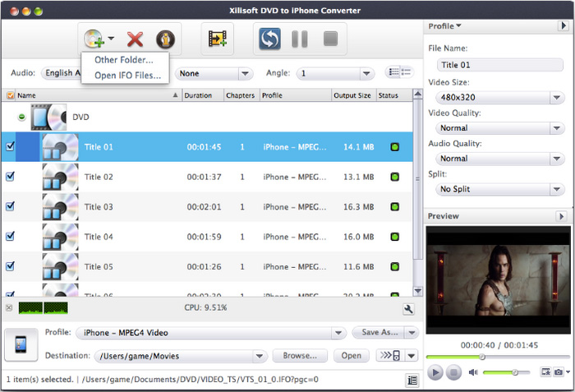The image size is (575, 392).
Task: Click the transfer to device icon
Action: pos(390,355)
